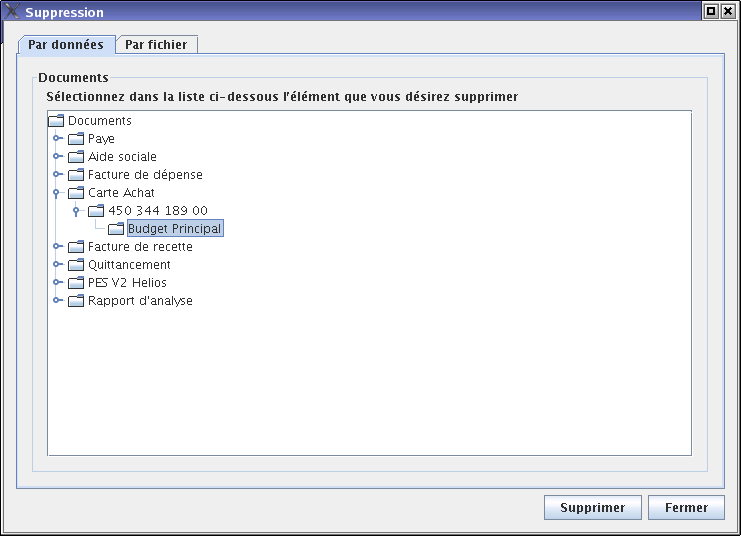The height and width of the screenshot is (536, 741).
Task: Click the Quittancement folder icon
Action: coord(76,265)
